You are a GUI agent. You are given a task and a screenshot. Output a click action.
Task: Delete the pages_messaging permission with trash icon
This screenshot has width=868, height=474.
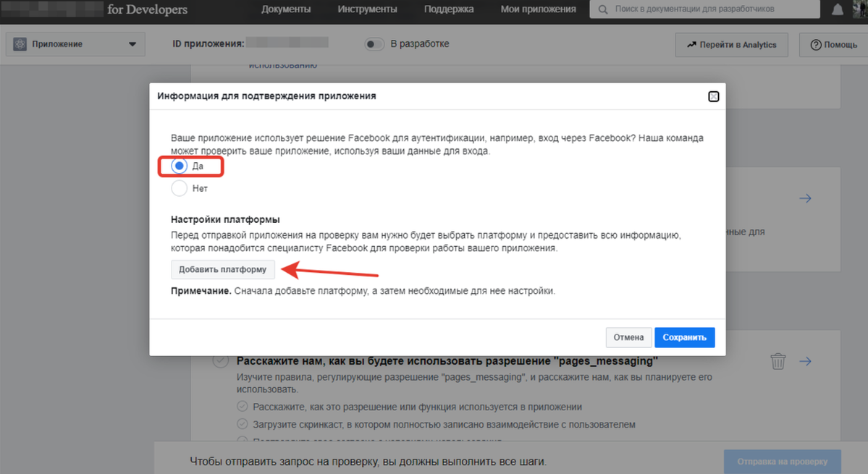pyautogui.click(x=778, y=361)
